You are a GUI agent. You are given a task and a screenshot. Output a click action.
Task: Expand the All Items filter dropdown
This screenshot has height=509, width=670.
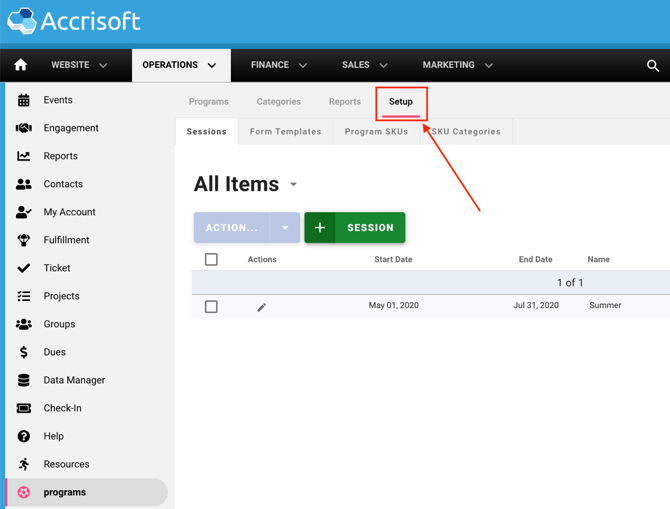pos(293,185)
